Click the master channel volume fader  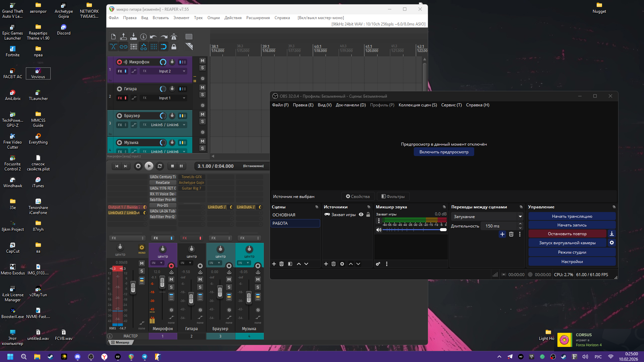(133, 288)
